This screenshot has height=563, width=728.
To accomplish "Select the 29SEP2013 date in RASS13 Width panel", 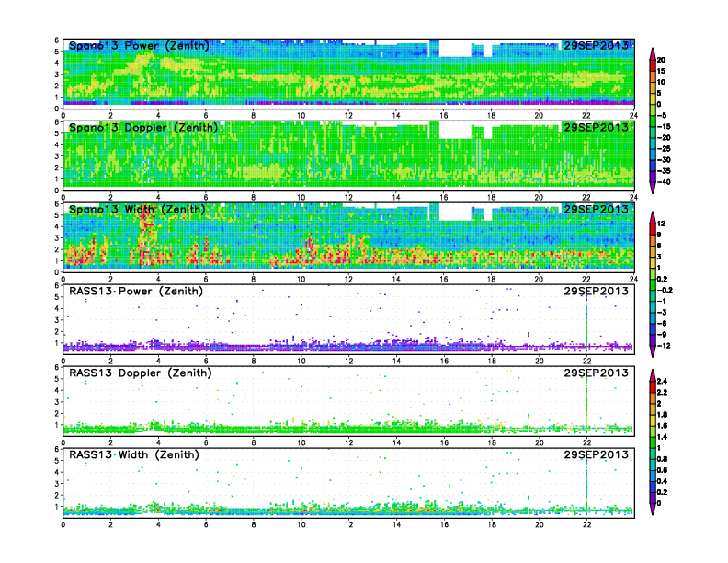I will [x=596, y=454].
